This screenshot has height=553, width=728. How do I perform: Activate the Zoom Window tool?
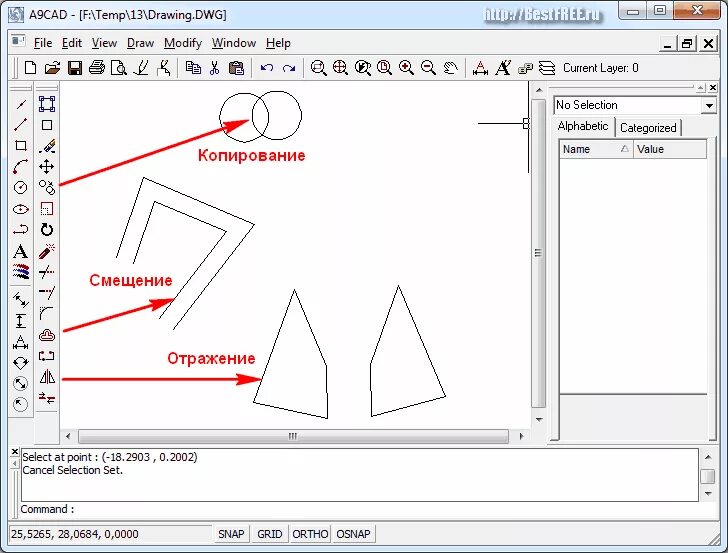(318, 68)
